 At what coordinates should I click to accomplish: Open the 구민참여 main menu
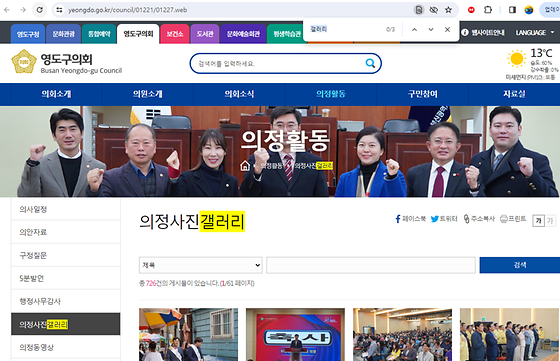coord(422,94)
